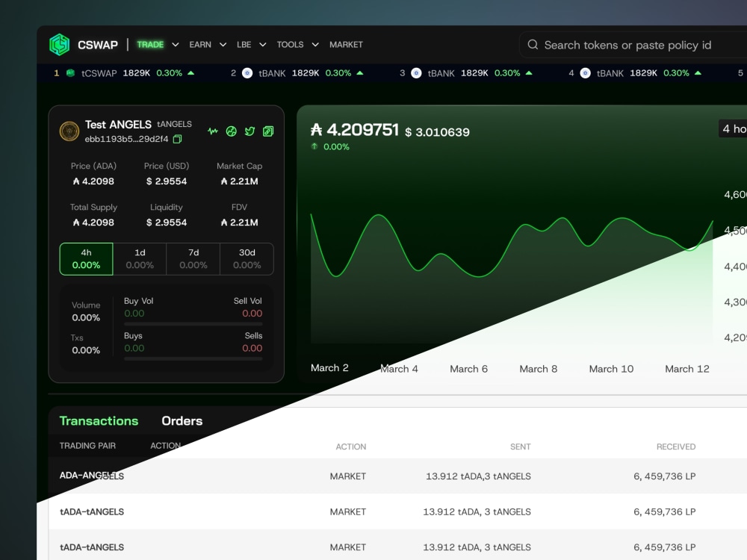Screen dimensions: 747x560
Task: Click tCSWAP ticker up-triangle indicator
Action: point(191,73)
